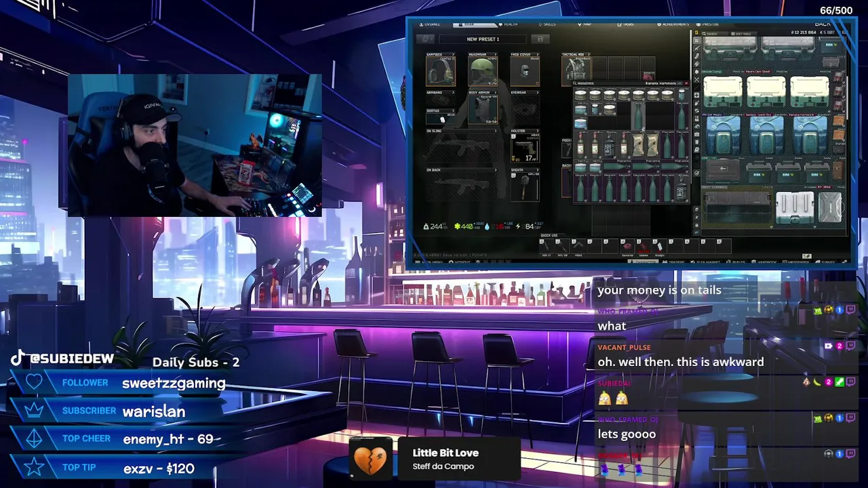Click the health stat 440
This screenshot has width=868, height=488.
[x=469, y=226]
